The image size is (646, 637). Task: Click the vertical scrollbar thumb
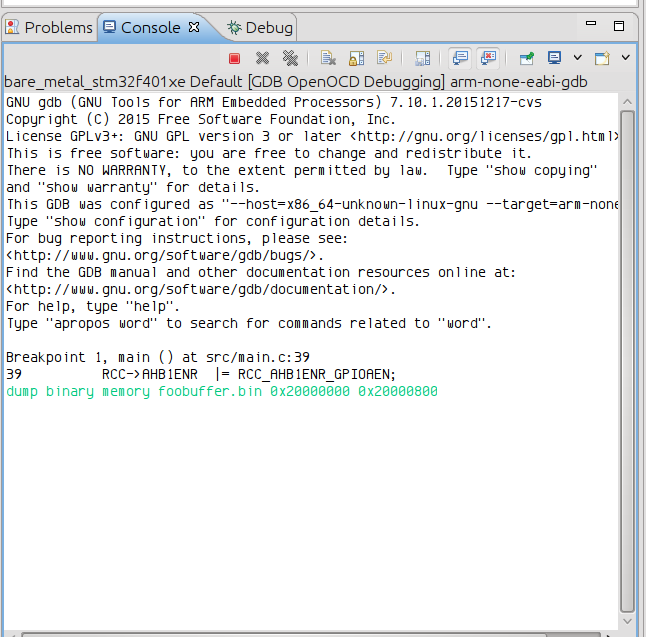[x=627, y=361]
